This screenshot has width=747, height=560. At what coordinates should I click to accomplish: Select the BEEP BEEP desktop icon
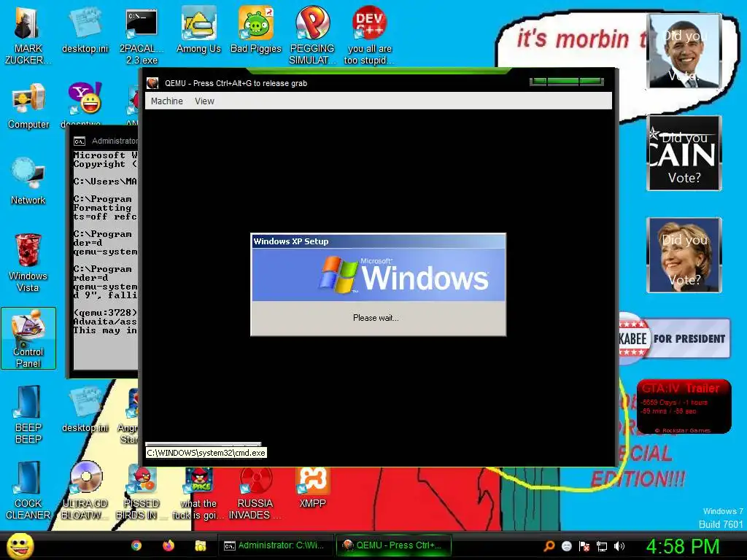28,414
